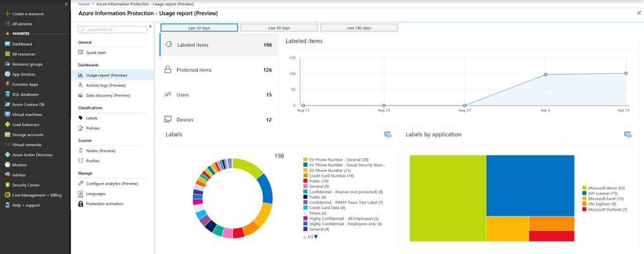Image resolution: width=644 pixels, height=254 pixels.
Task: Click the Sep 3 data point on chart
Action: click(545, 74)
